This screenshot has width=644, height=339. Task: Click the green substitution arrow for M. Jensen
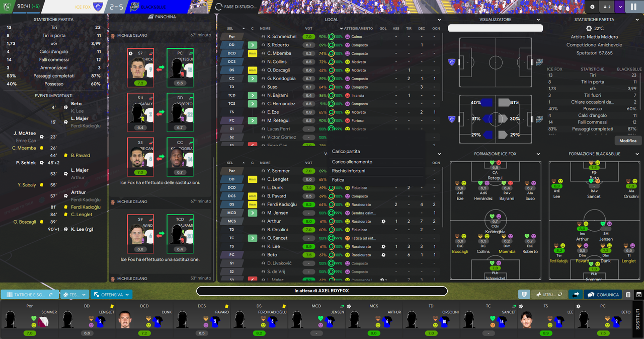(x=253, y=213)
